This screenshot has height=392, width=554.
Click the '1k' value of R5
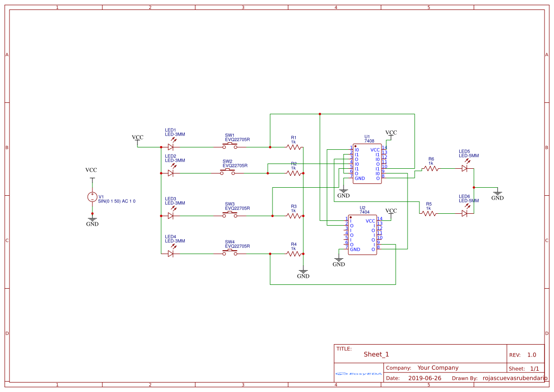tap(428, 209)
